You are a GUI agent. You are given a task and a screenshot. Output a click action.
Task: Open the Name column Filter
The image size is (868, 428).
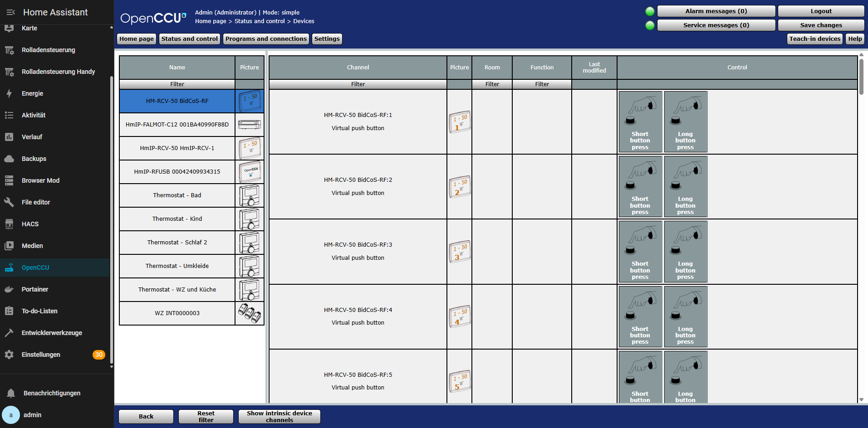(177, 84)
